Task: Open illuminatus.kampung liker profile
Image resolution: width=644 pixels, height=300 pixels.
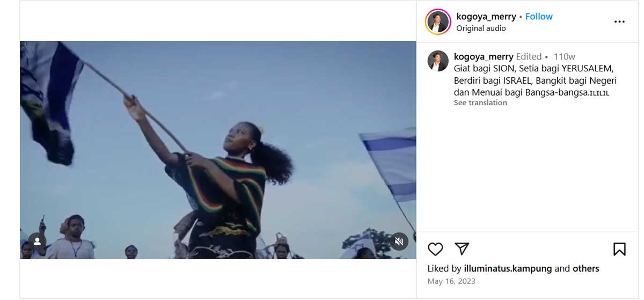Action: click(x=508, y=269)
